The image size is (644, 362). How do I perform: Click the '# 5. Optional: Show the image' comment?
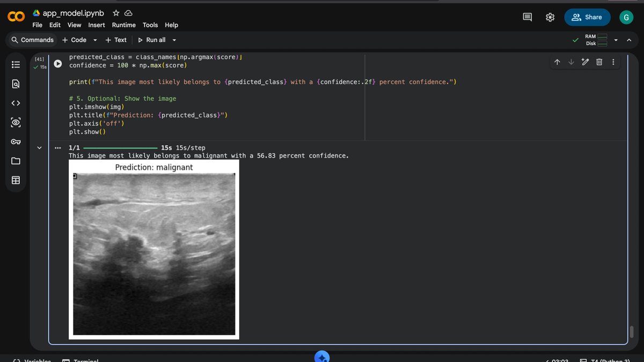(x=122, y=99)
